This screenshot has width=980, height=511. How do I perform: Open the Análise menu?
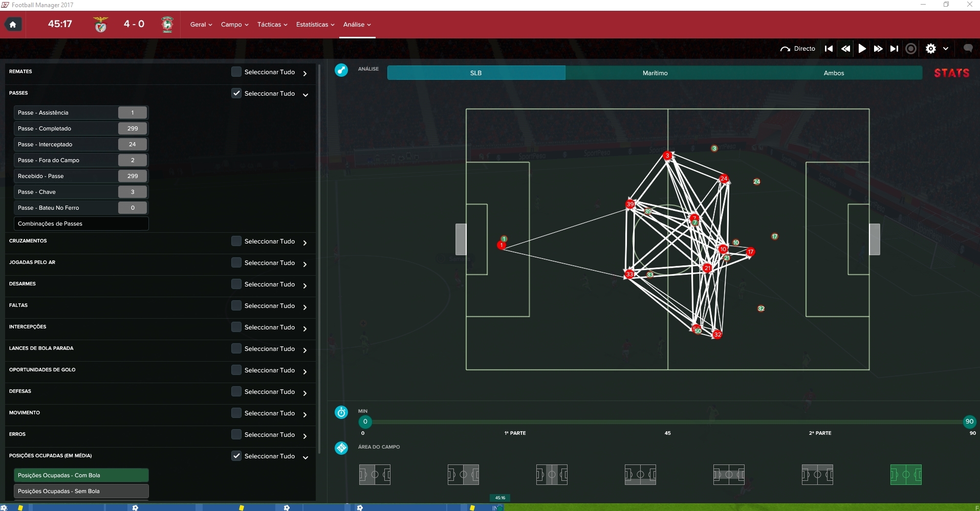tap(357, 25)
